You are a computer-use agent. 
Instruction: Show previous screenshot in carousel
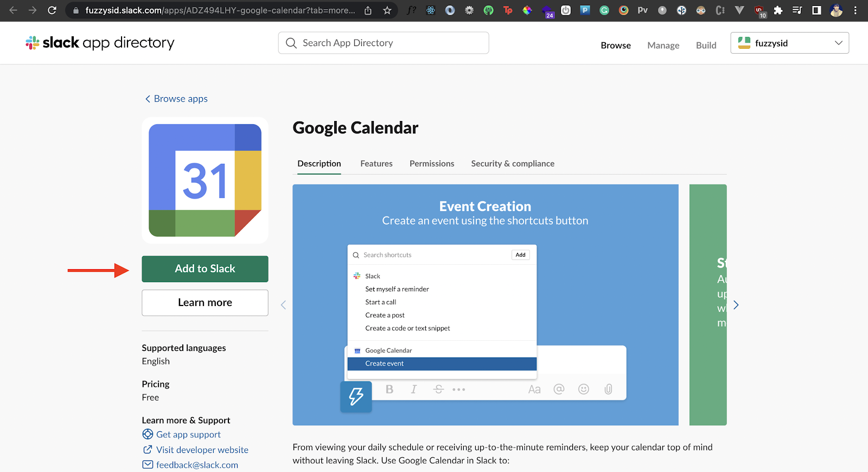click(283, 305)
